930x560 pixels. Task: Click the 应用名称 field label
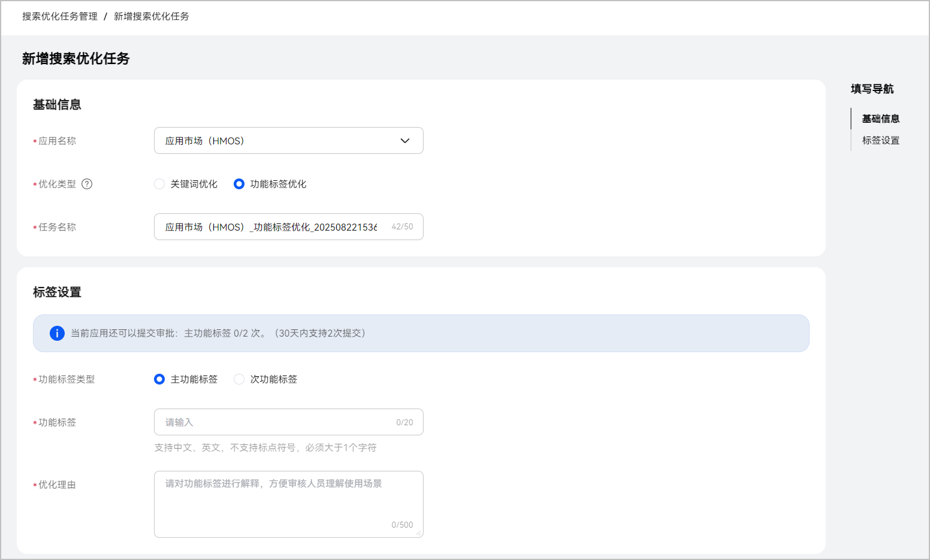[x=57, y=141]
